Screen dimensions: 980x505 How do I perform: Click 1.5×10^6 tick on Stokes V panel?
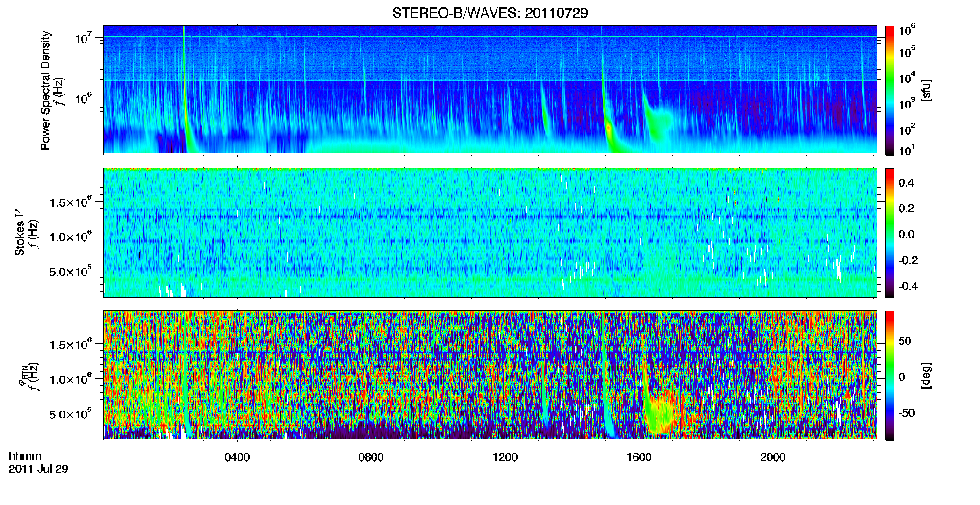pyautogui.click(x=71, y=202)
